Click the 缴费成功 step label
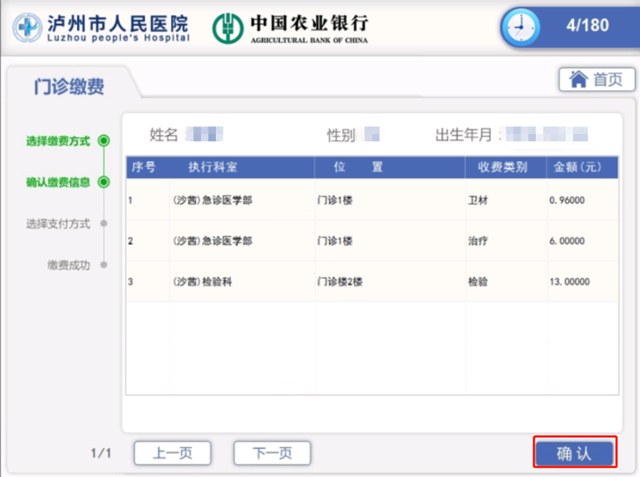The width and height of the screenshot is (640, 477). point(67,265)
